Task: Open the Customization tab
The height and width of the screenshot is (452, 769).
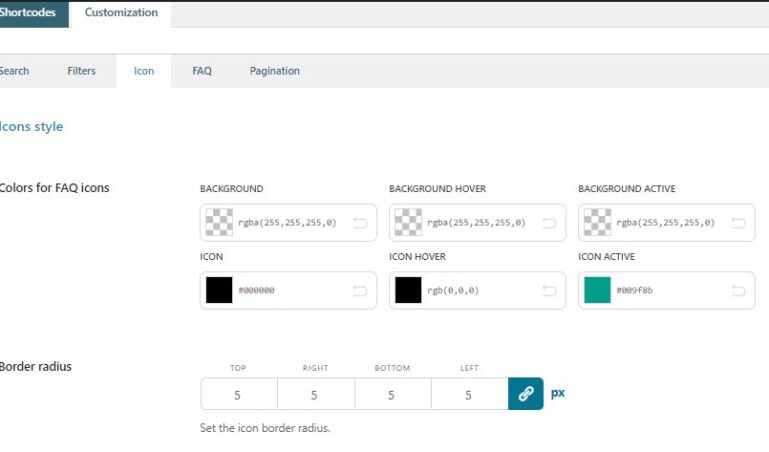Action: click(x=121, y=13)
